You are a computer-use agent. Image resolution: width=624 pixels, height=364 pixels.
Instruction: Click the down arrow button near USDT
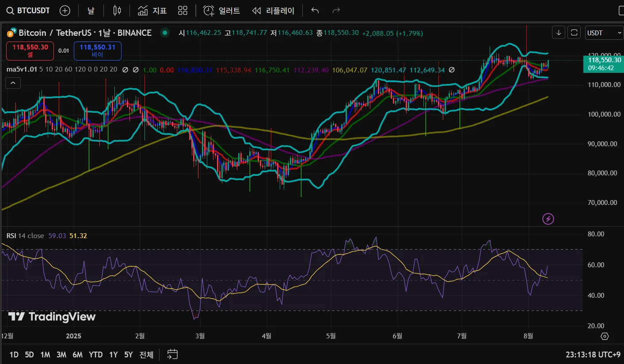tap(559, 33)
